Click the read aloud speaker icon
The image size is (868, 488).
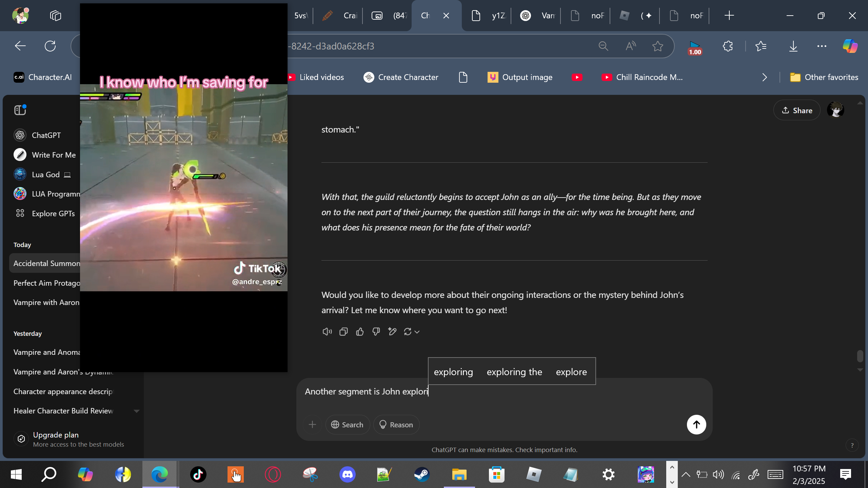[x=327, y=332]
